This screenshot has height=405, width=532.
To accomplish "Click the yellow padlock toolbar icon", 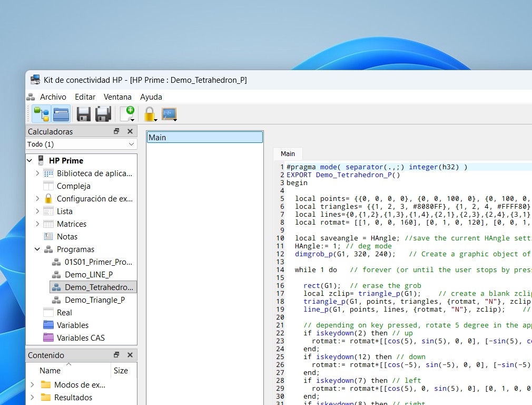I will pyautogui.click(x=150, y=114).
